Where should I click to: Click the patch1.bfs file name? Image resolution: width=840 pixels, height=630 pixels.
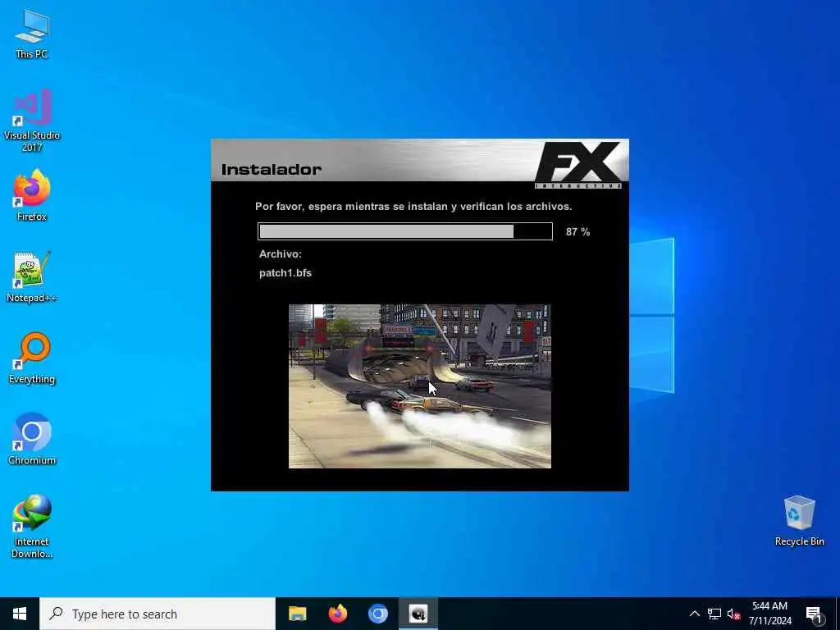point(285,272)
